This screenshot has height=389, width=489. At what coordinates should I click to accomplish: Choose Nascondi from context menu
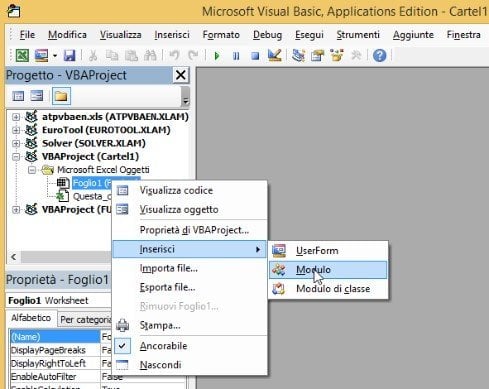click(190, 365)
